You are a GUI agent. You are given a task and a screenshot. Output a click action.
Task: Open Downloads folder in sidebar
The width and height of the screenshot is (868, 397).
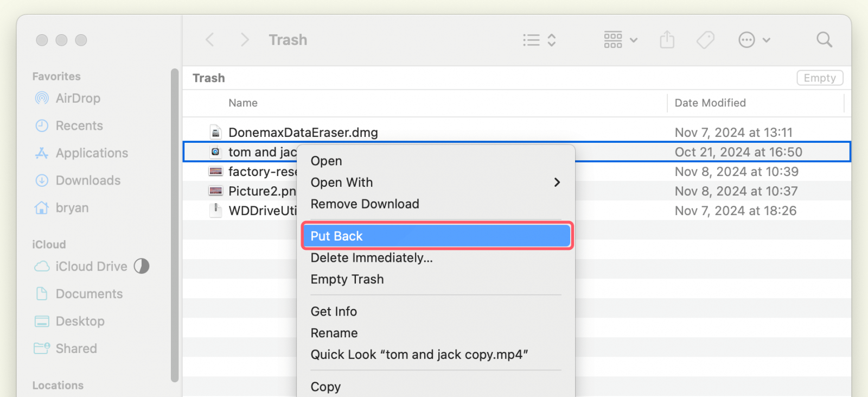pyautogui.click(x=88, y=180)
